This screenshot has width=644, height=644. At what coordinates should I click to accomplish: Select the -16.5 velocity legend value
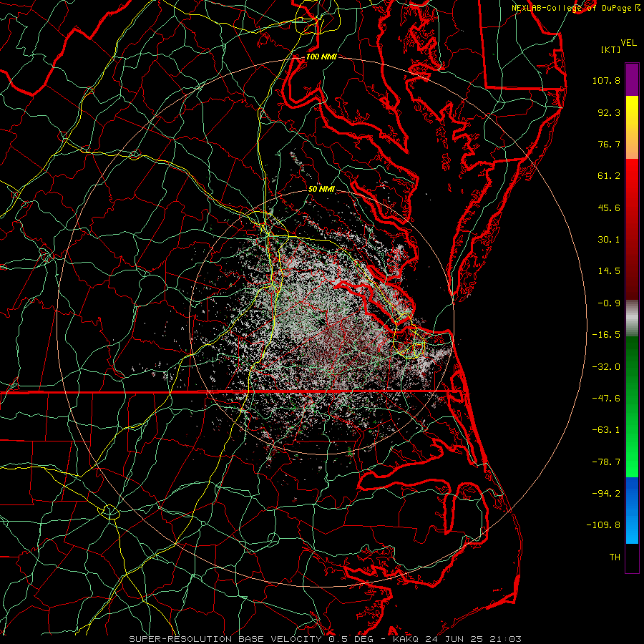tap(606, 335)
